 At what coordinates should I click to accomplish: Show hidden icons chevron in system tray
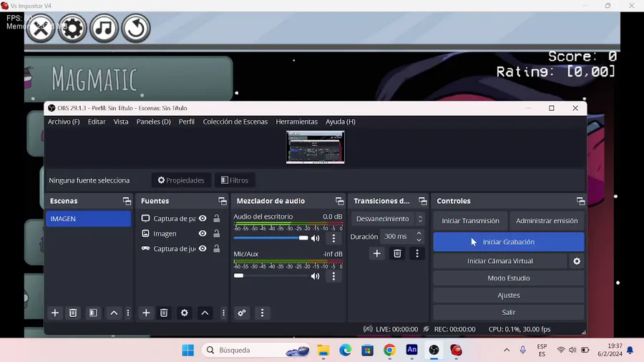(x=507, y=350)
